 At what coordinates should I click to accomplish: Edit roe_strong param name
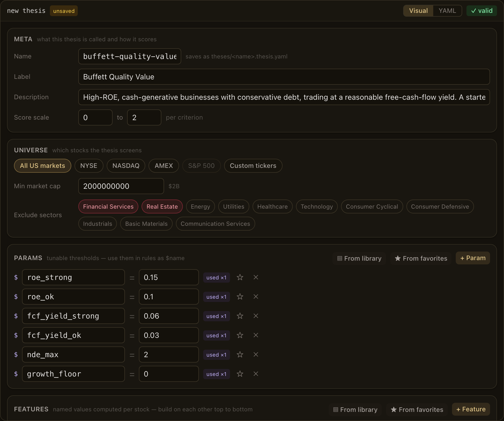pos(73,277)
